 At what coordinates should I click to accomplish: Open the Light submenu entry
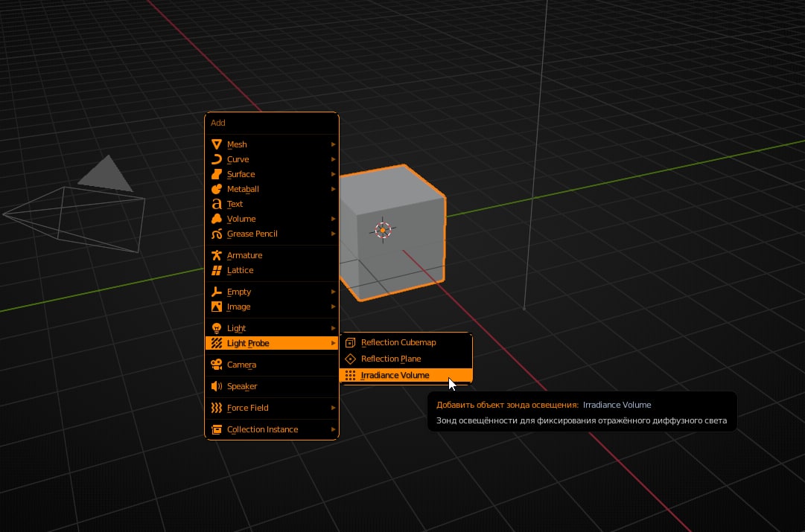point(272,328)
